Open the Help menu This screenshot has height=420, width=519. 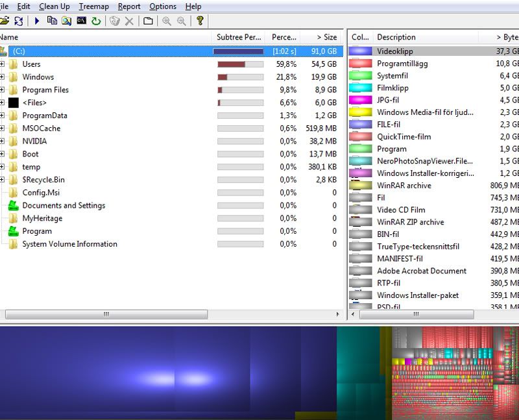[193, 6]
